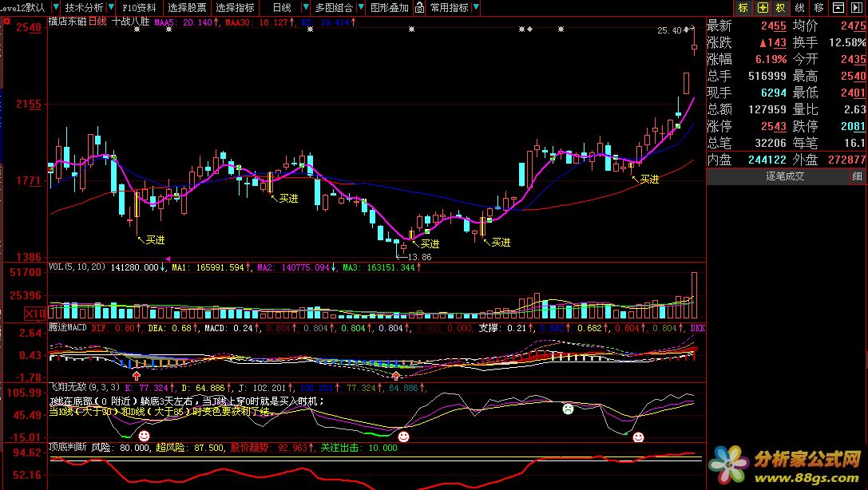Open the 技术分析 dropdown arrow

[111, 8]
